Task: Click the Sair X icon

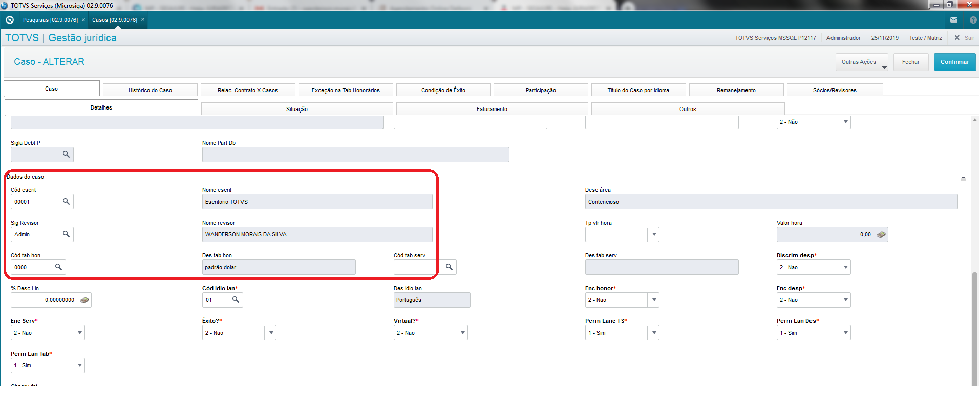Action: (x=957, y=38)
